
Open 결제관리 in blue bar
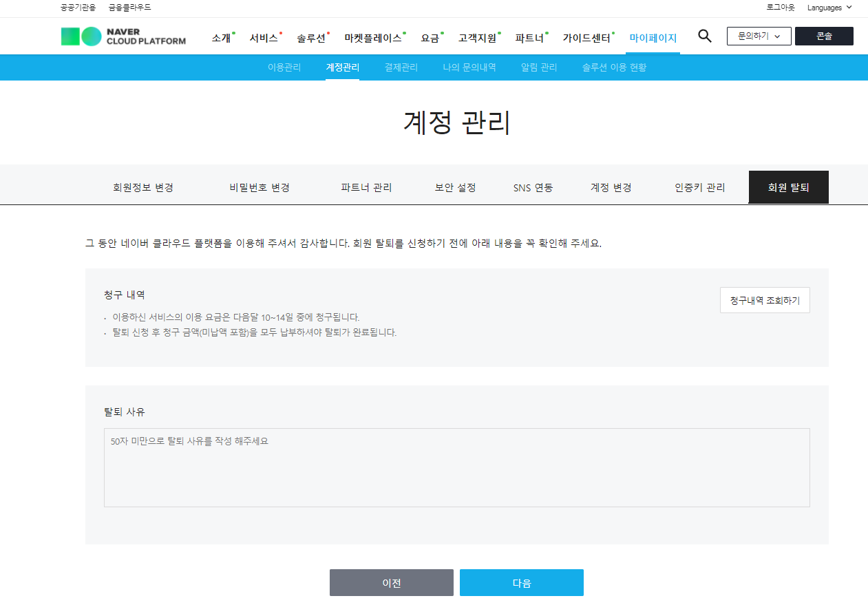[x=401, y=67]
